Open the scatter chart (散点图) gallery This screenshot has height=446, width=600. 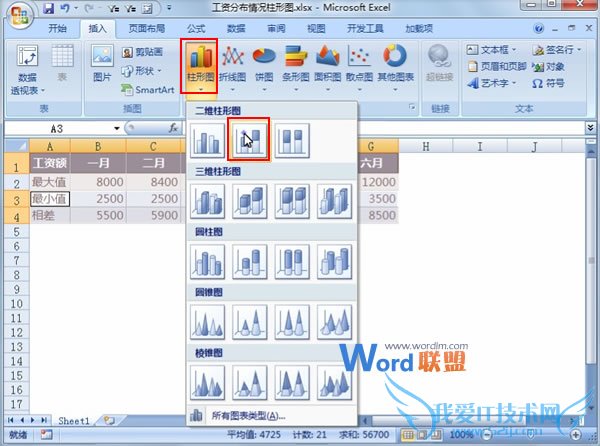pyautogui.click(x=359, y=68)
